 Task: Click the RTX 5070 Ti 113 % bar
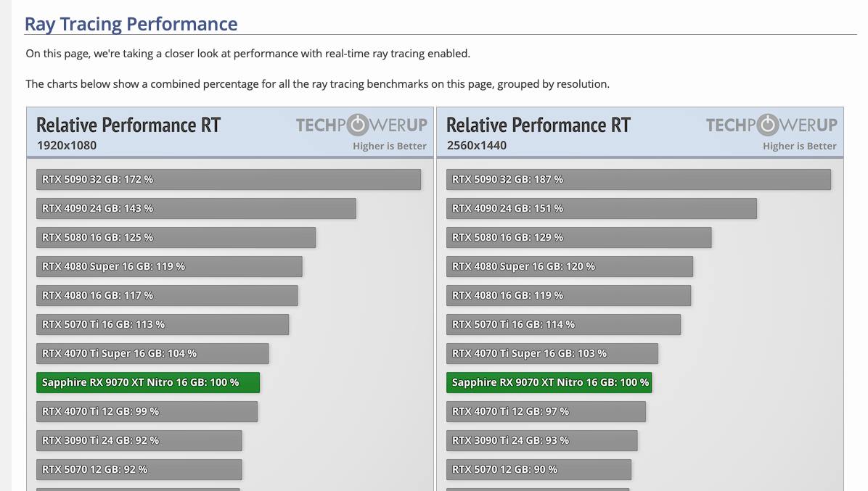pyautogui.click(x=163, y=325)
